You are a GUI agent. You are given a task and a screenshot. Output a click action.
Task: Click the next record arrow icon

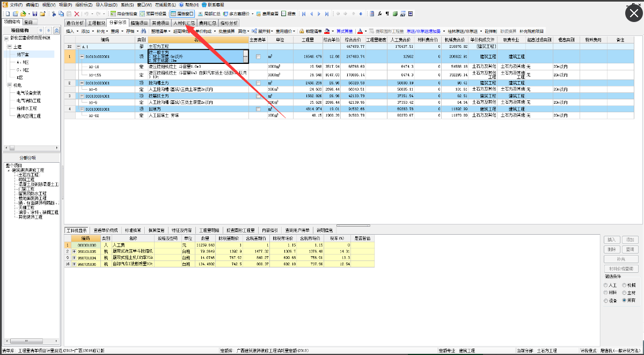pos(319,13)
